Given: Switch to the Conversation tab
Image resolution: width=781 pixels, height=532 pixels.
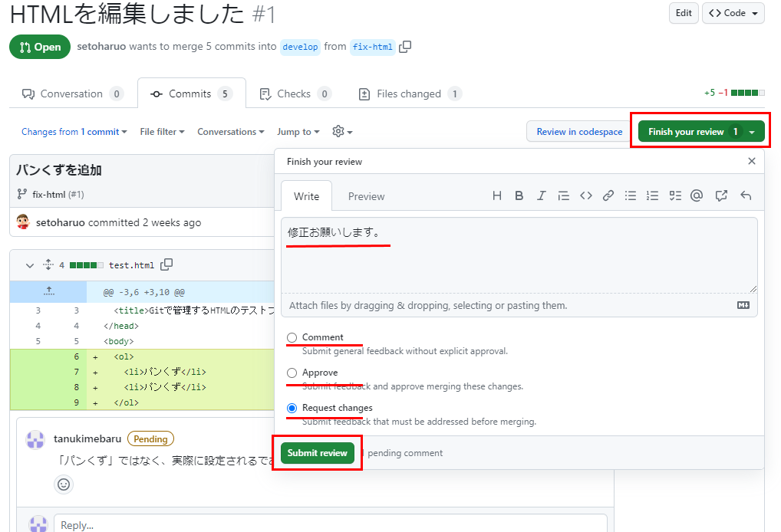Looking at the screenshot, I should click(72, 94).
